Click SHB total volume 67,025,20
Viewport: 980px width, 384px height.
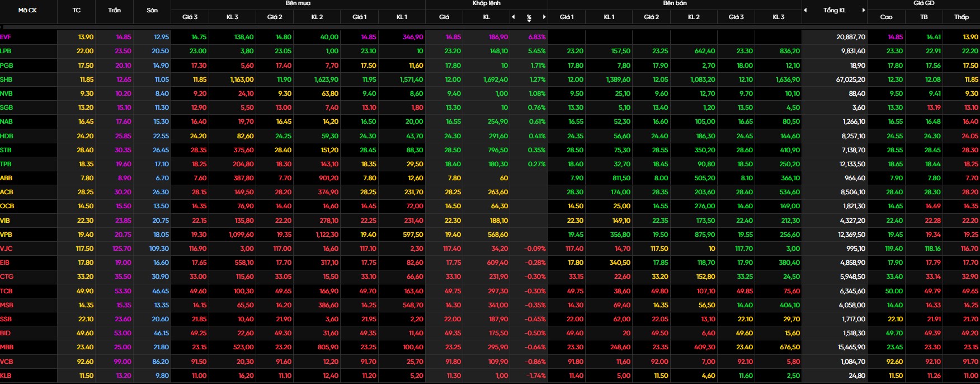click(x=851, y=79)
